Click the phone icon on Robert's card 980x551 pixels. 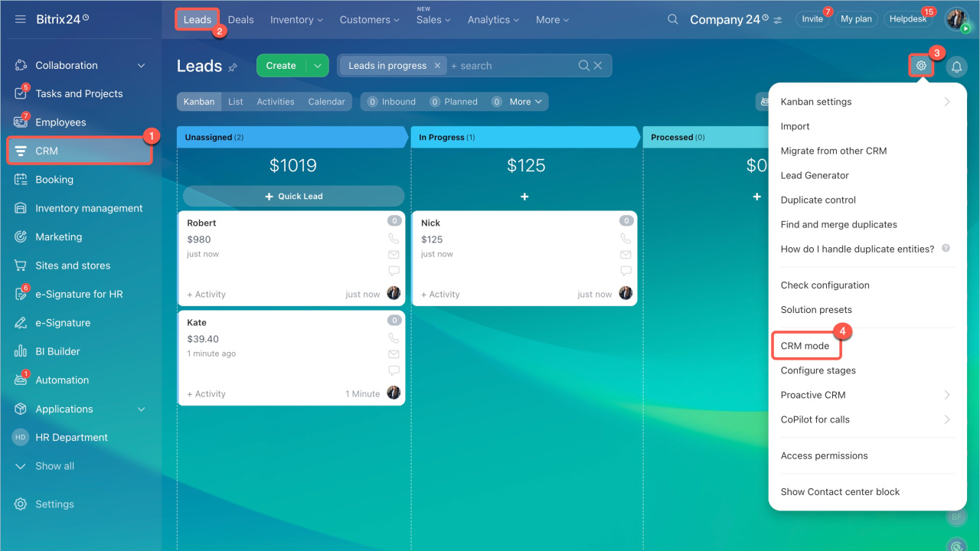click(x=394, y=239)
